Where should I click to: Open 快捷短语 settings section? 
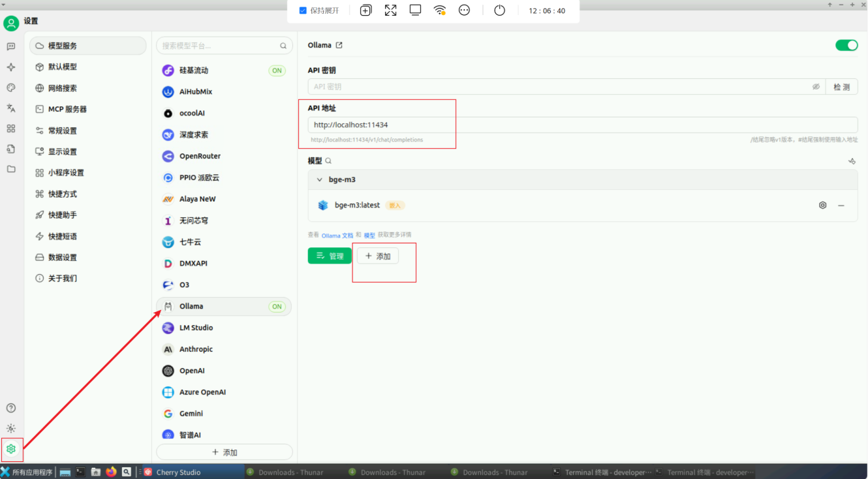click(x=87, y=236)
